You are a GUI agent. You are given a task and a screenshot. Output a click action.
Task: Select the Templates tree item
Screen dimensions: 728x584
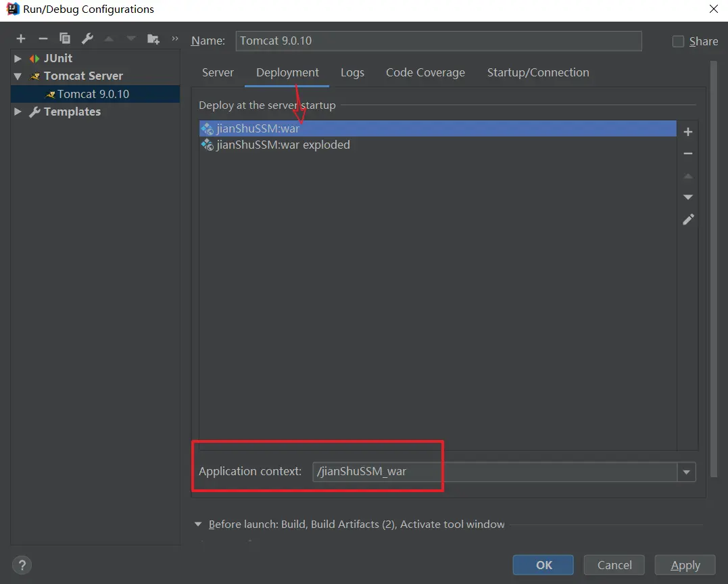[95, 112]
